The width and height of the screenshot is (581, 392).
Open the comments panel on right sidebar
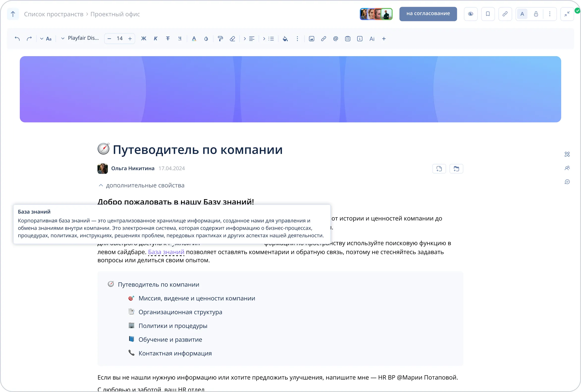(567, 182)
